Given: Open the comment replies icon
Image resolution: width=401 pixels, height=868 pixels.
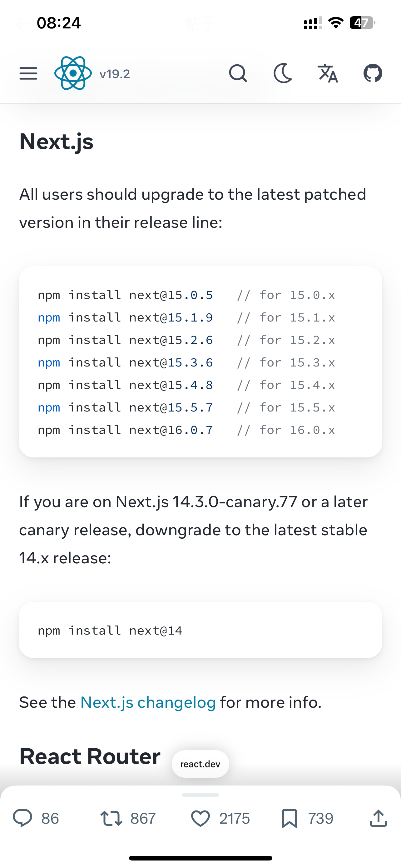Looking at the screenshot, I should point(22,818).
